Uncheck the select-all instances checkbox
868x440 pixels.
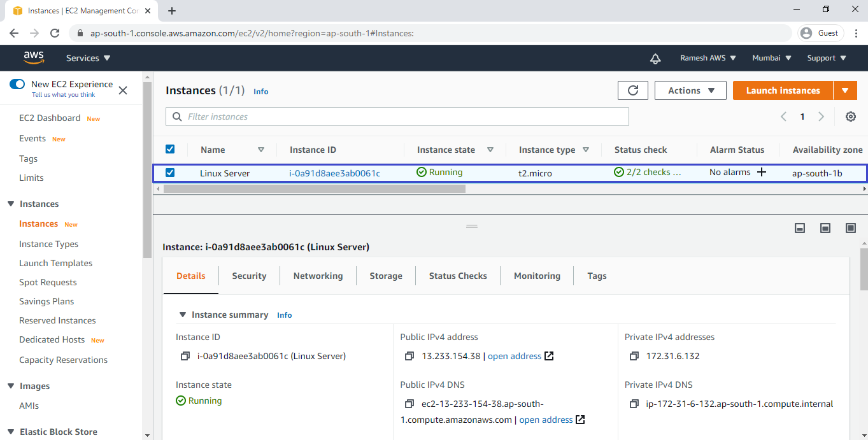170,149
